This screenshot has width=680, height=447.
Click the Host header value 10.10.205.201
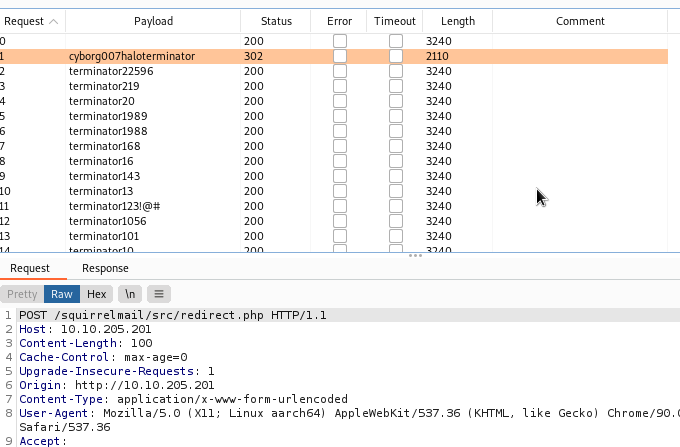(x=106, y=330)
